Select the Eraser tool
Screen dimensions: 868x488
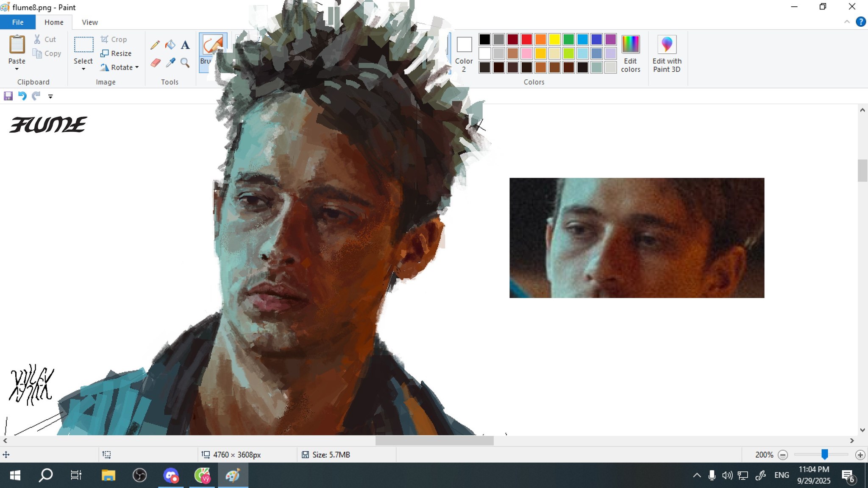(156, 63)
